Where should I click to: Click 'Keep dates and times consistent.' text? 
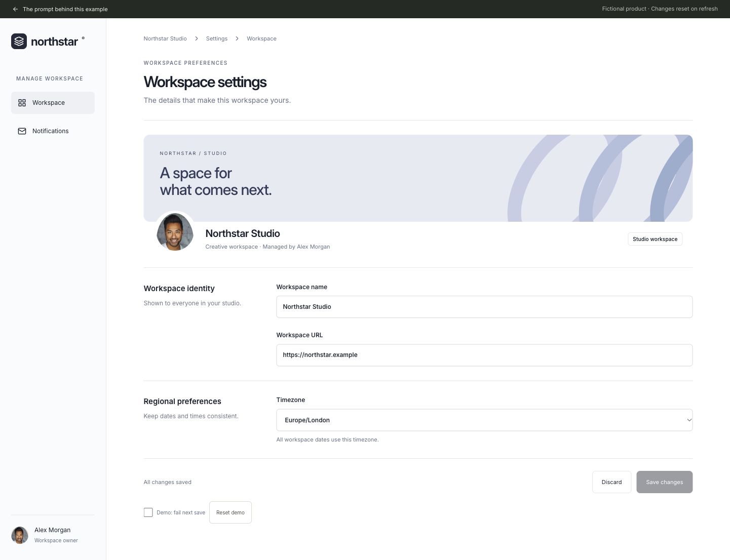pyautogui.click(x=191, y=416)
